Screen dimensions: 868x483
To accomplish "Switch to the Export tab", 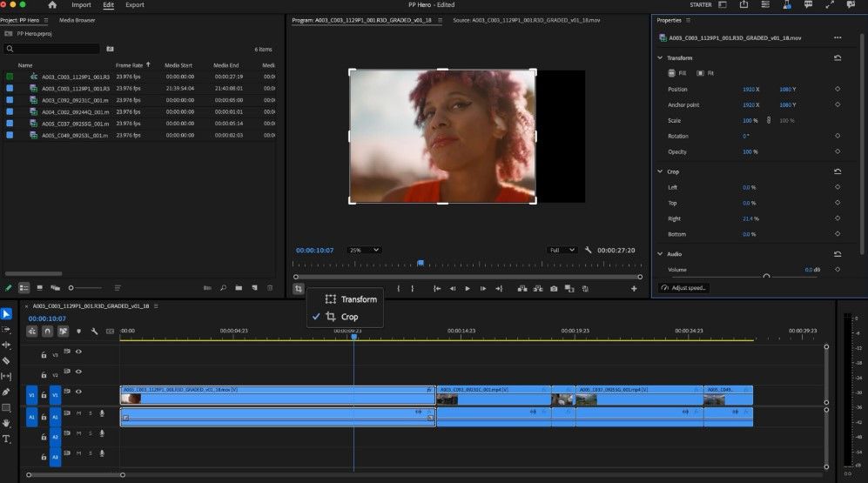I will [135, 5].
